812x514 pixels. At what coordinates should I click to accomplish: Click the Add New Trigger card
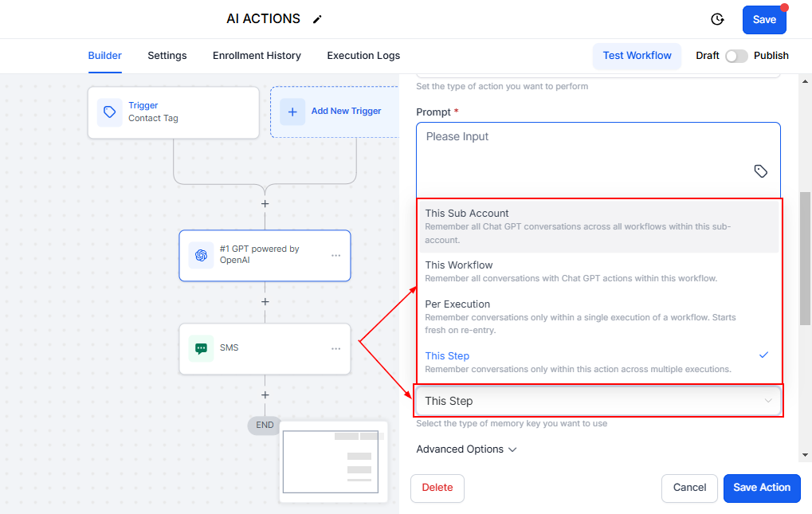(x=335, y=112)
